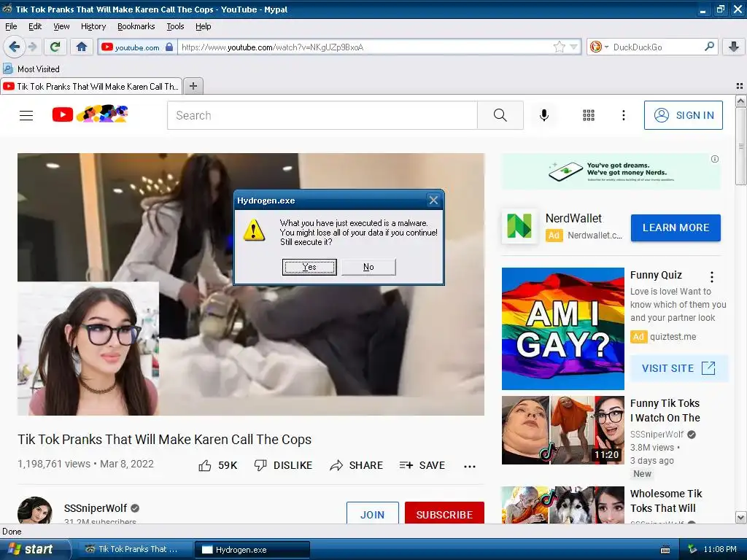Click scrollbar up arrow on page

(x=741, y=101)
